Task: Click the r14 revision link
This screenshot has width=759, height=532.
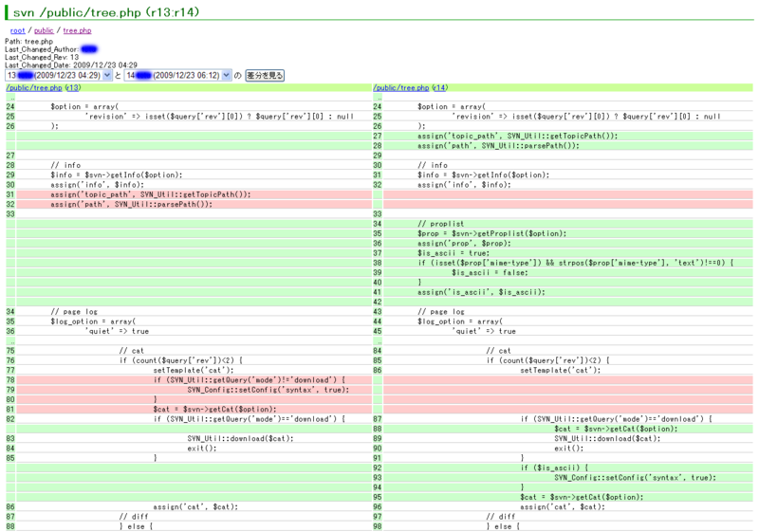Action: coord(440,88)
